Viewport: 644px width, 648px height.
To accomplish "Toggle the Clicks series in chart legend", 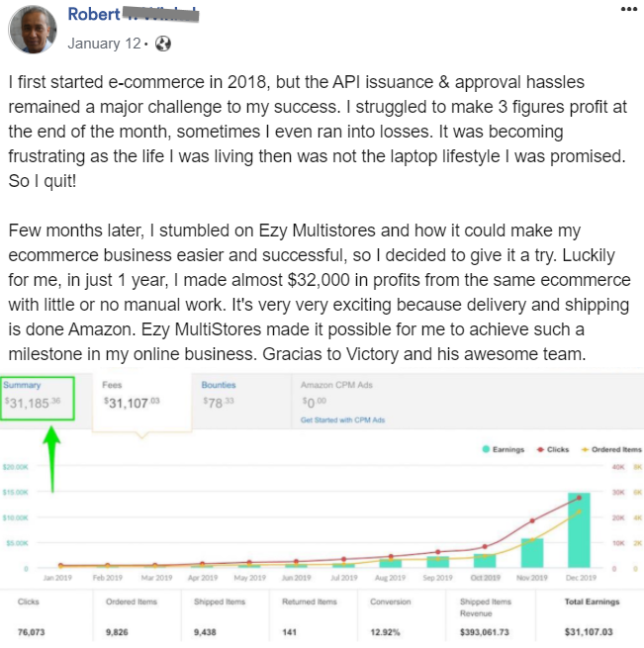I will click(x=553, y=449).
